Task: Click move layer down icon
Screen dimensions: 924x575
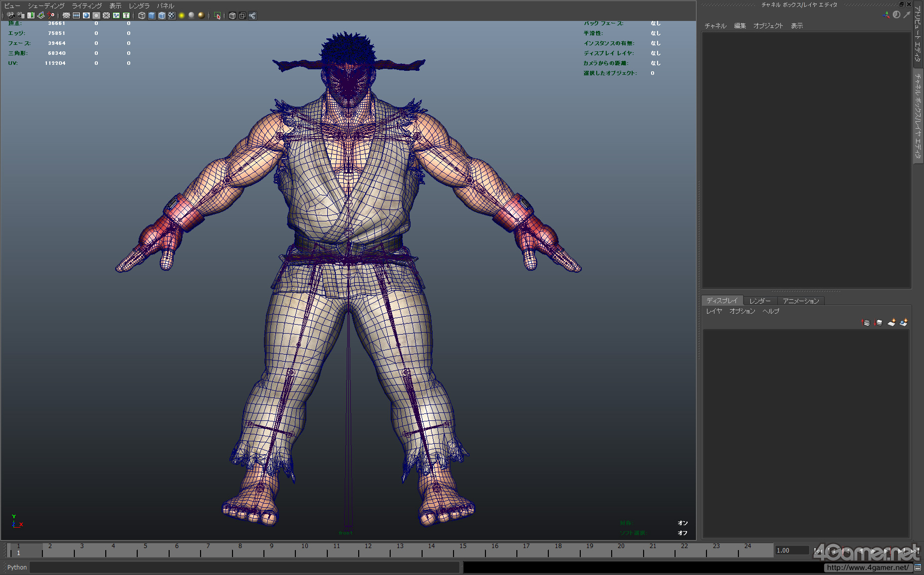Action: coord(878,323)
